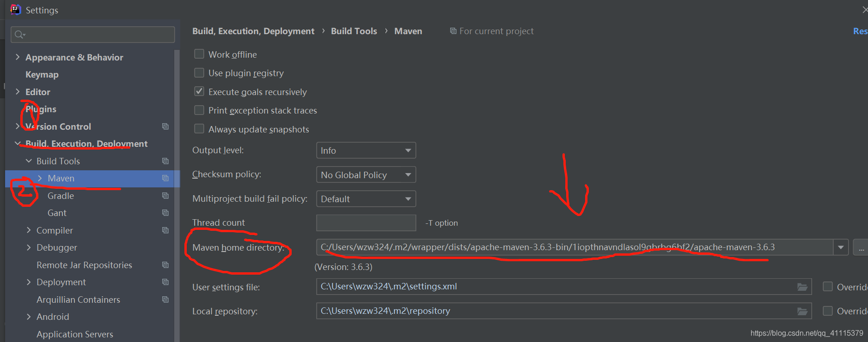Enable Work offline checkbox

pyautogui.click(x=199, y=54)
